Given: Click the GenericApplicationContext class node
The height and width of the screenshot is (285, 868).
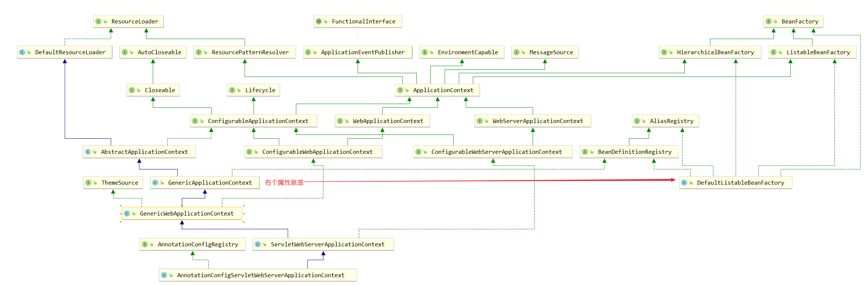Looking at the screenshot, I should click(205, 183).
